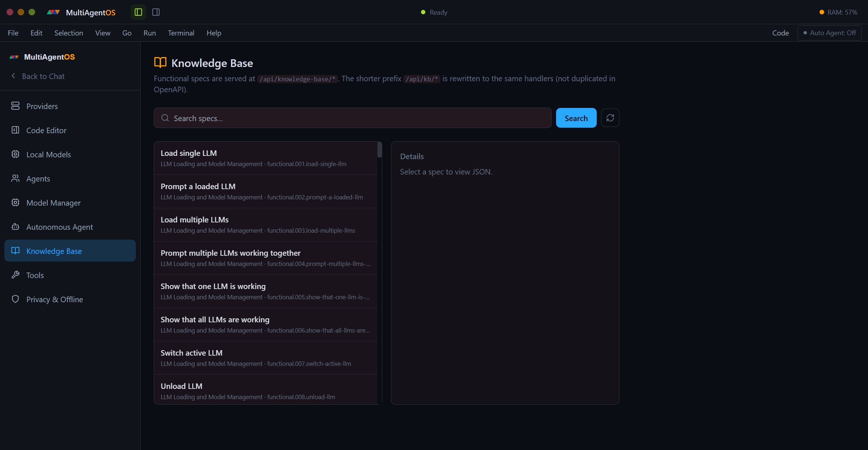Select Show that all LLMs are working
The height and width of the screenshot is (450, 868).
(266, 325)
